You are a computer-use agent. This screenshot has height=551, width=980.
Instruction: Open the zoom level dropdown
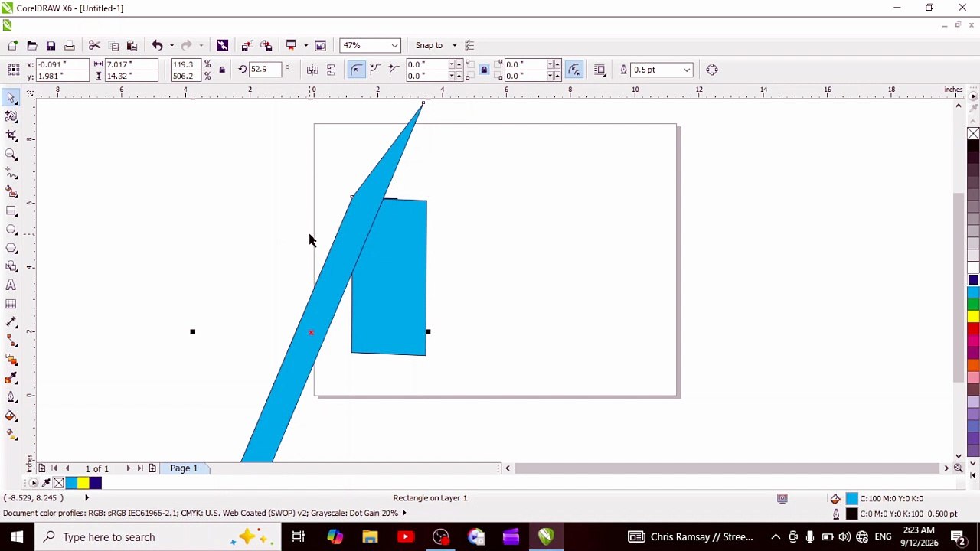tap(394, 46)
